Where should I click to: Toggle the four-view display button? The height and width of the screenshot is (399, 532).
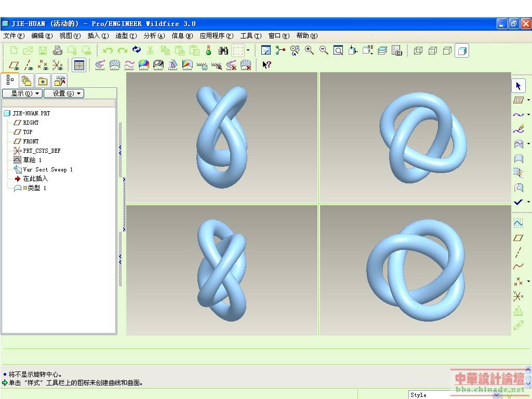(x=79, y=65)
